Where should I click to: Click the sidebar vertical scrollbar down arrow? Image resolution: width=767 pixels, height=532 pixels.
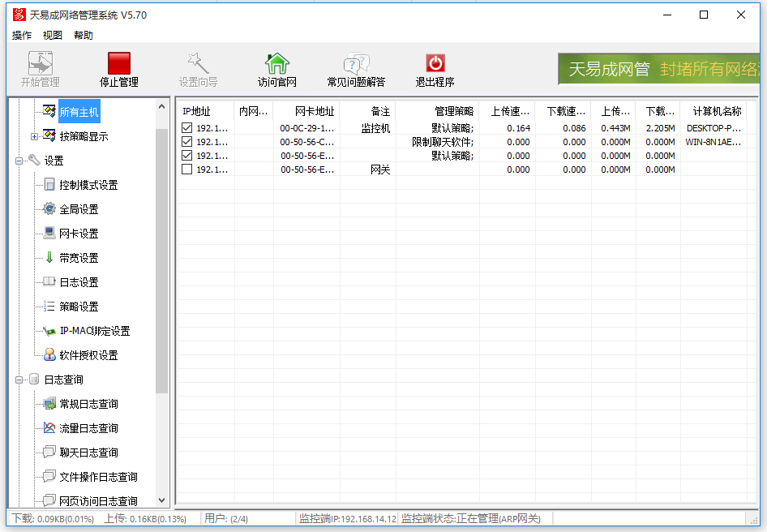pos(161,500)
